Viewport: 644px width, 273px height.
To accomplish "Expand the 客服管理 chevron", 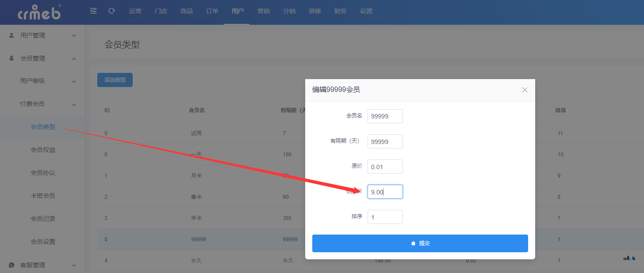I will click(x=74, y=265).
